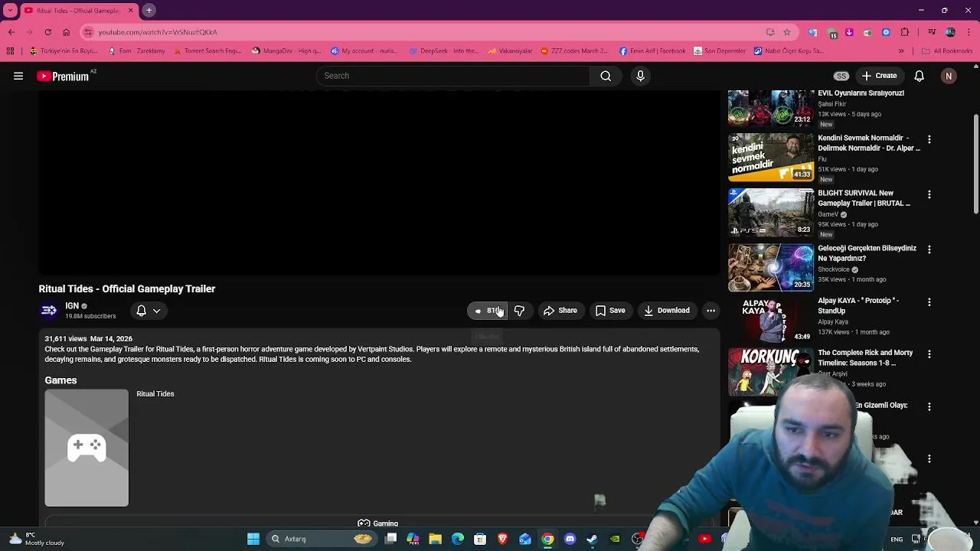980x551 pixels.
Task: Open the browser home button
Action: (x=66, y=32)
